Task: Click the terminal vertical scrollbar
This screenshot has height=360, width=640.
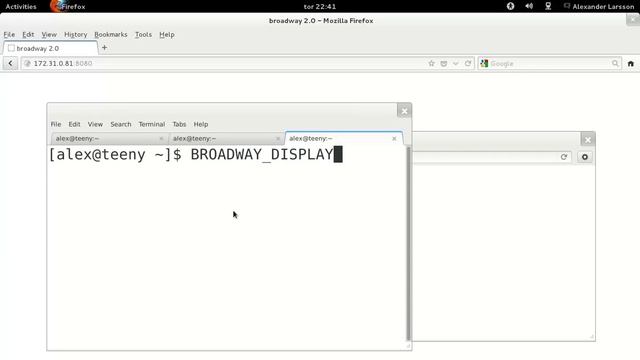Action: point(408,244)
